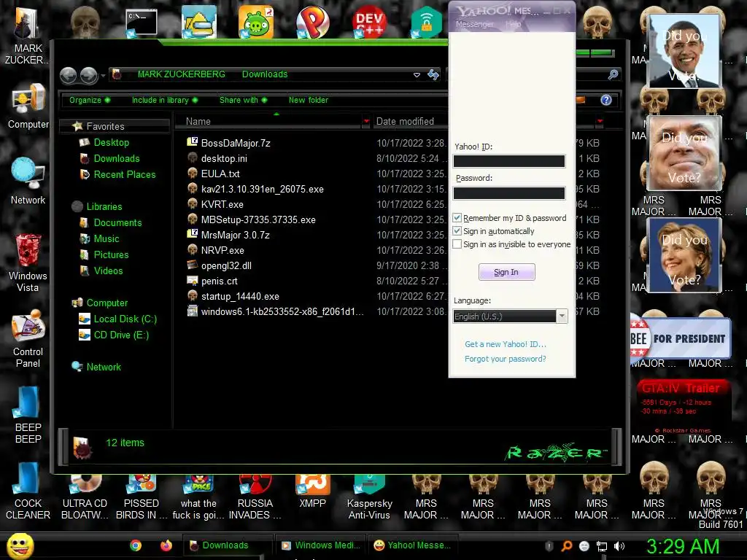Viewport: 747px width, 560px height.
Task: Launch the command prompt desktop icon
Action: (141, 23)
